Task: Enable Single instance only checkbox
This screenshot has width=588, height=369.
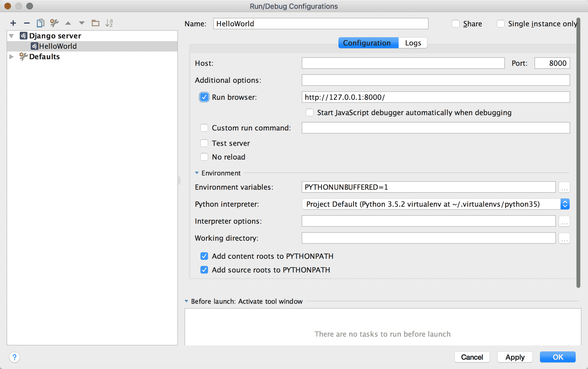Action: (501, 24)
